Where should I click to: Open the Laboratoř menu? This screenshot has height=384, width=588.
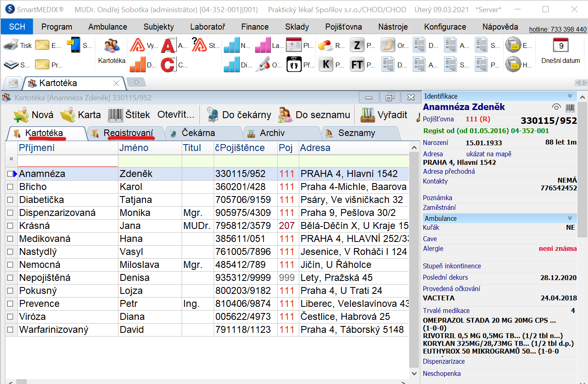(208, 27)
